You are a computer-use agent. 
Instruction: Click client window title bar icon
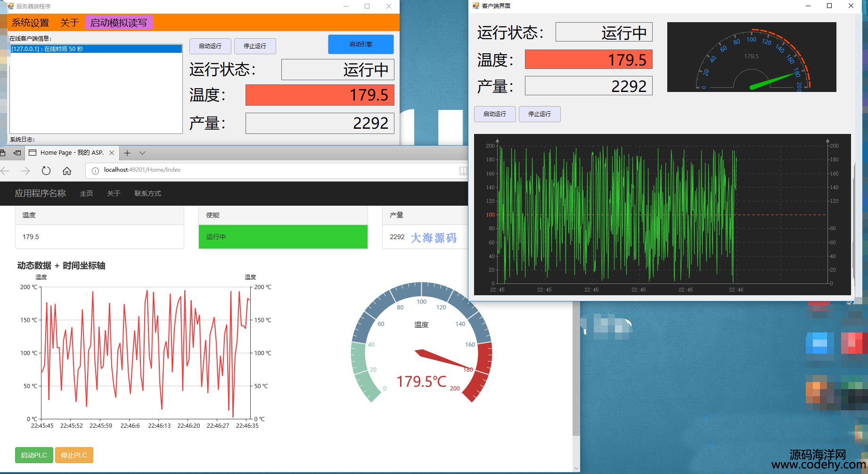(476, 6)
